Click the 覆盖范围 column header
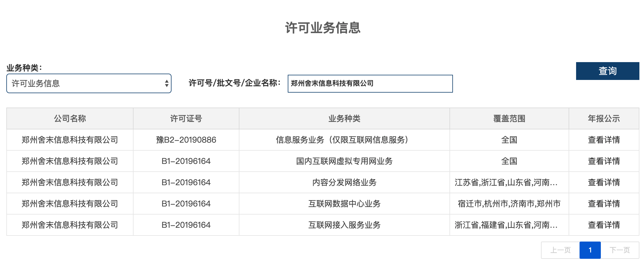 (x=509, y=118)
